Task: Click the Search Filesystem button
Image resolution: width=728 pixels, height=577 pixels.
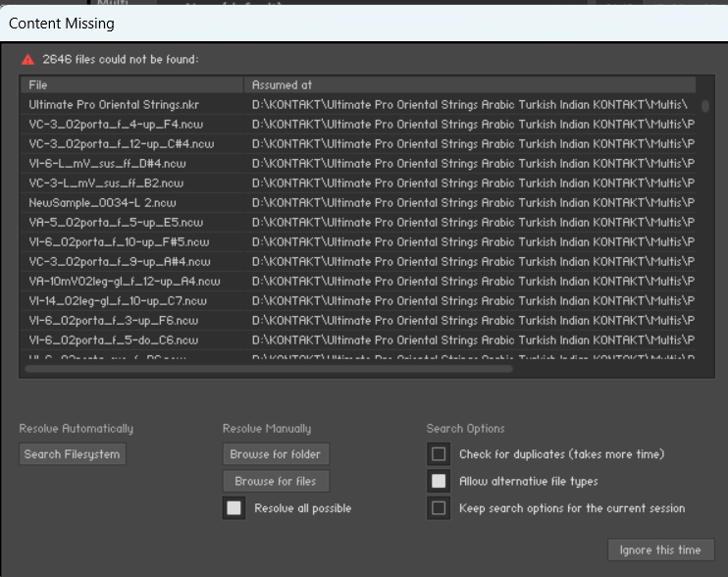Action: (73, 454)
